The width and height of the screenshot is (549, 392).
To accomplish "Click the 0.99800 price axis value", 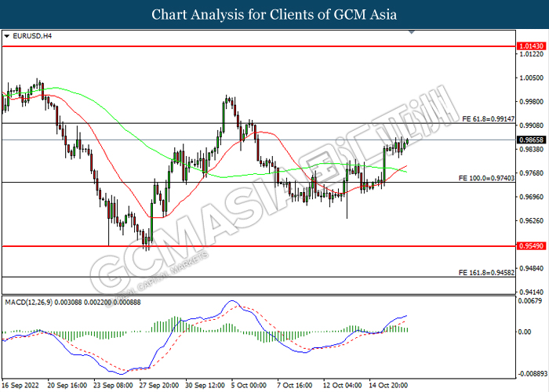I will pyautogui.click(x=532, y=101).
